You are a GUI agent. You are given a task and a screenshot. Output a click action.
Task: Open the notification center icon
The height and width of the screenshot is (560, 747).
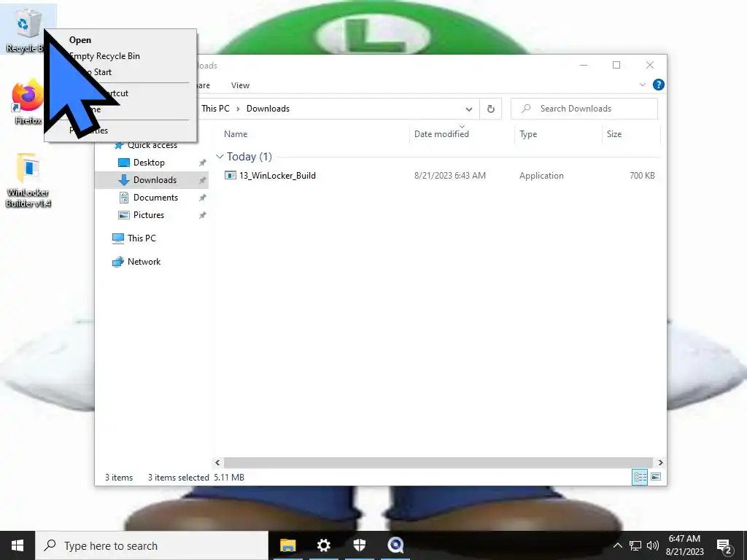(x=724, y=546)
